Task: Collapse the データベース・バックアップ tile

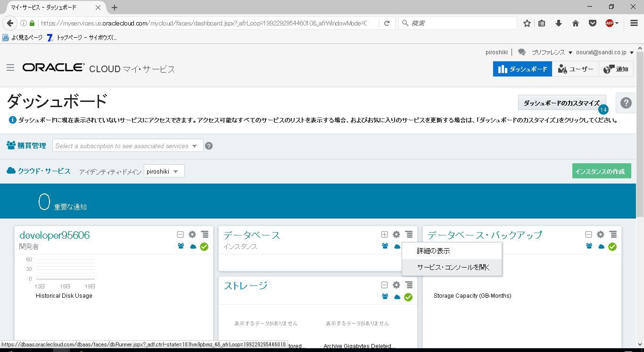Action: click(x=588, y=235)
